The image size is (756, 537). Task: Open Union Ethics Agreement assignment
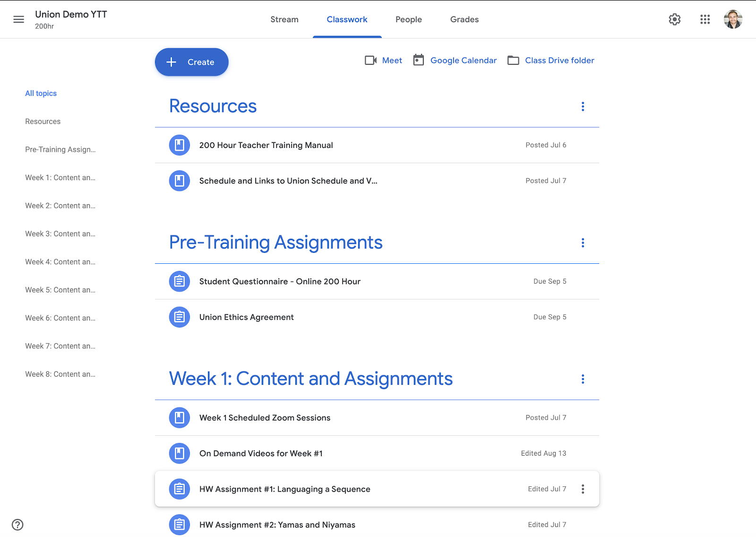point(247,317)
